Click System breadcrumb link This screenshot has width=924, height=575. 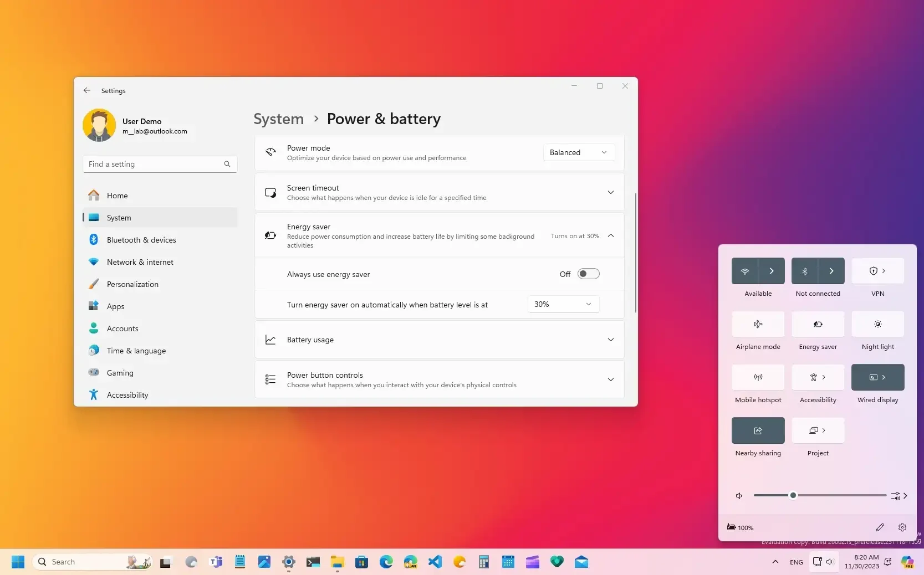coord(279,119)
